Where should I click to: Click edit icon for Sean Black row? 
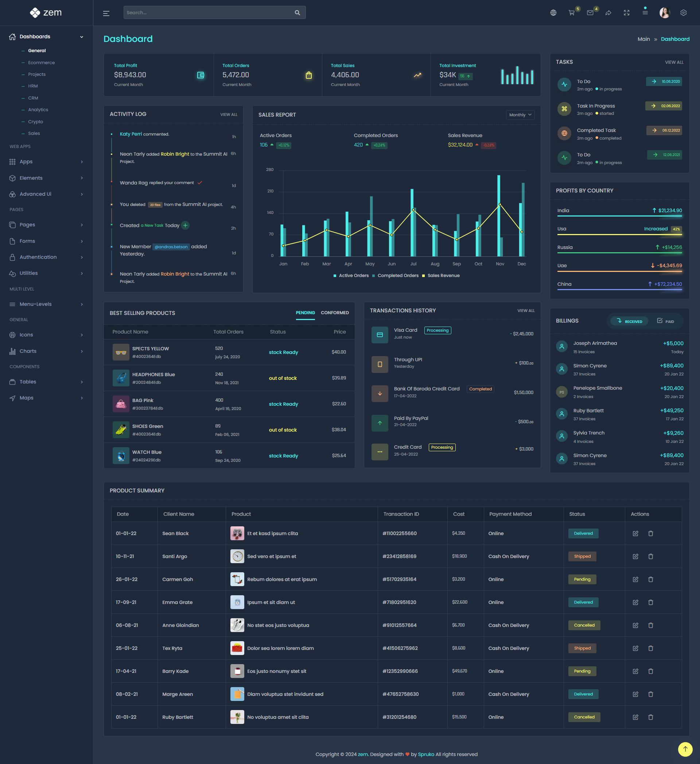click(x=635, y=533)
